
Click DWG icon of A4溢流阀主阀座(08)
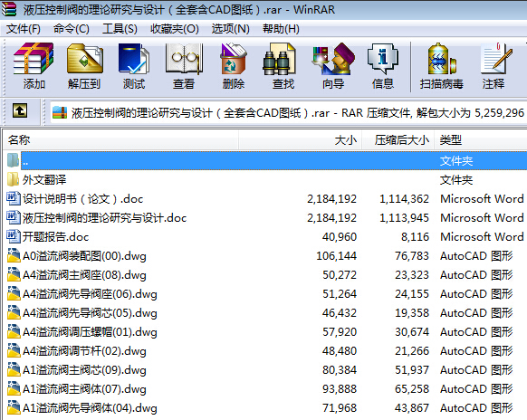tap(14, 274)
